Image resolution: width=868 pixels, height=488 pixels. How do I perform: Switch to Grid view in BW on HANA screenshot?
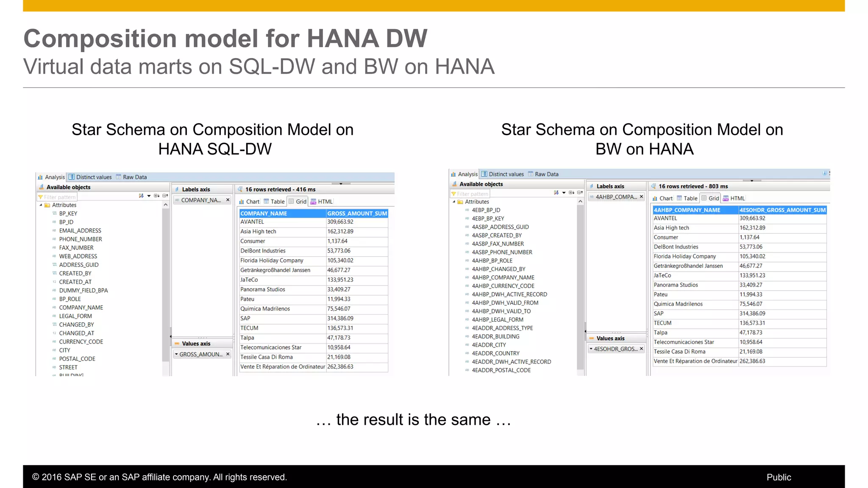point(710,198)
